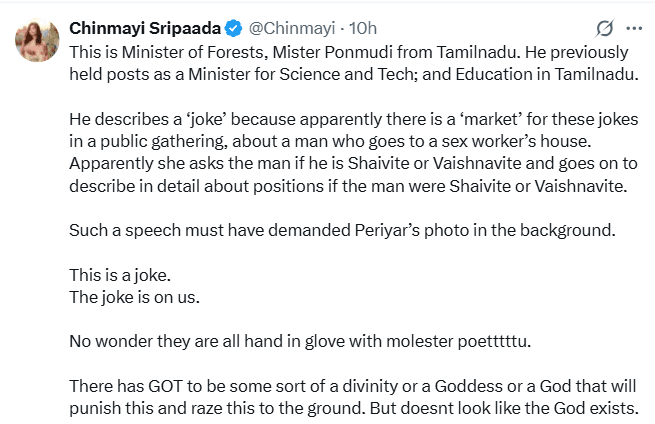Open Chinmayi Sripaada's profile picture
Viewport: 655px width, 424px height.
point(37,40)
